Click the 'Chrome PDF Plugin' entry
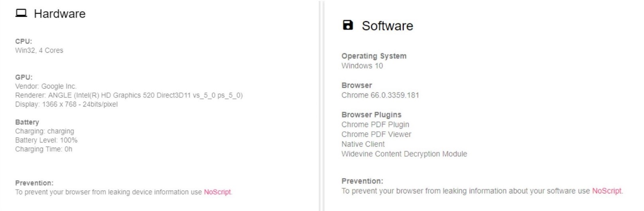This screenshot has width=644, height=211. click(x=375, y=125)
